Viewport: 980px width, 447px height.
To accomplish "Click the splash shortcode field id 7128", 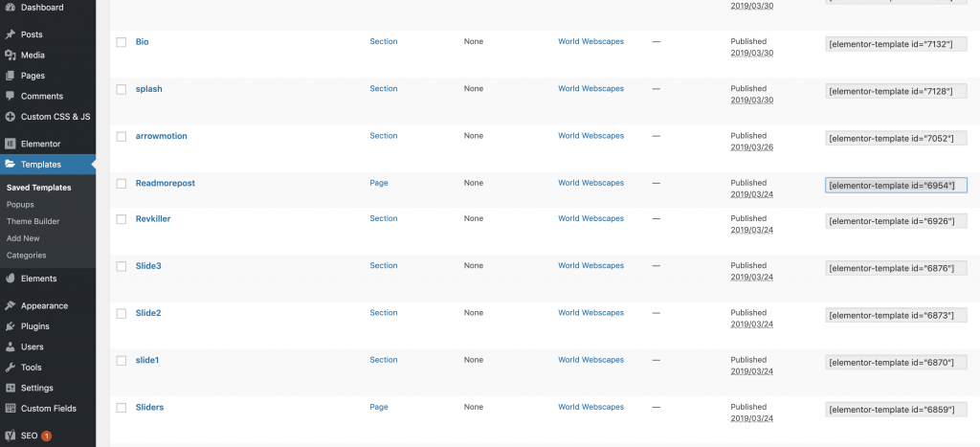I will click(896, 91).
